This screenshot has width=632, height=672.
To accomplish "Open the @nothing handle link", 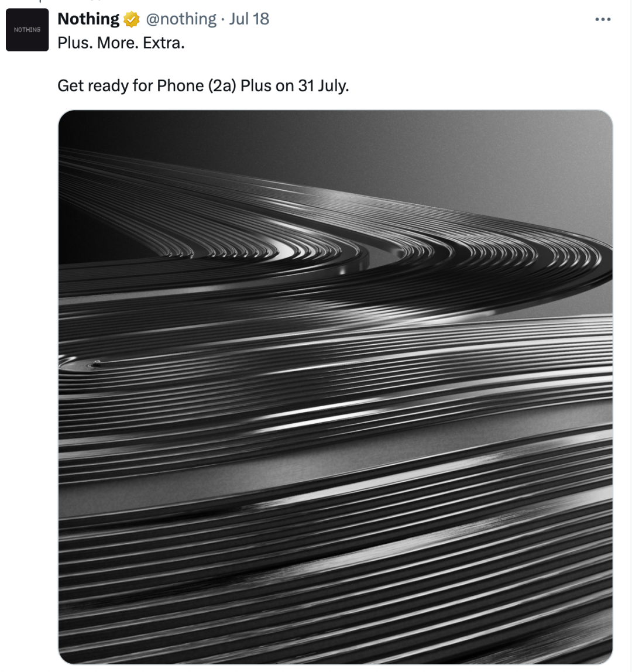I will pos(181,19).
